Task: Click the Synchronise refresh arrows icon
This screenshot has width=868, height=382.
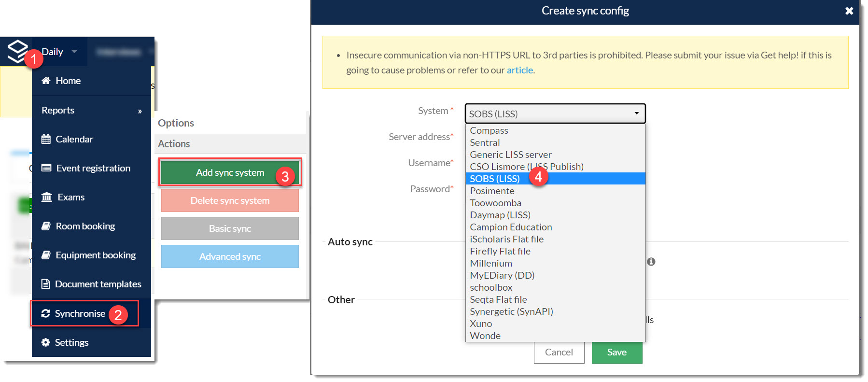Action: tap(46, 313)
